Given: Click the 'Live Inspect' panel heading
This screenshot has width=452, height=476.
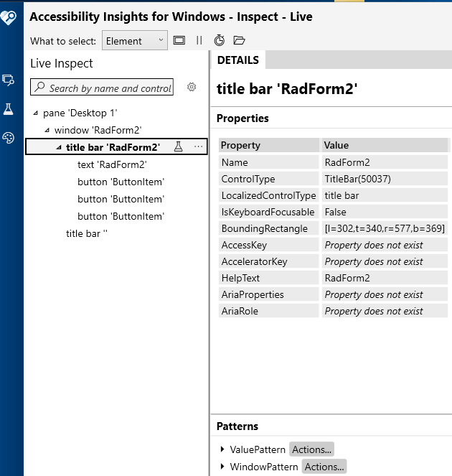Looking at the screenshot, I should pyautogui.click(x=62, y=63).
